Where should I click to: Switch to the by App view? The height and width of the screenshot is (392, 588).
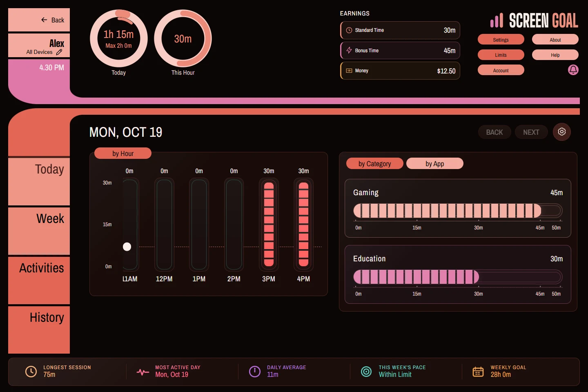coord(435,163)
